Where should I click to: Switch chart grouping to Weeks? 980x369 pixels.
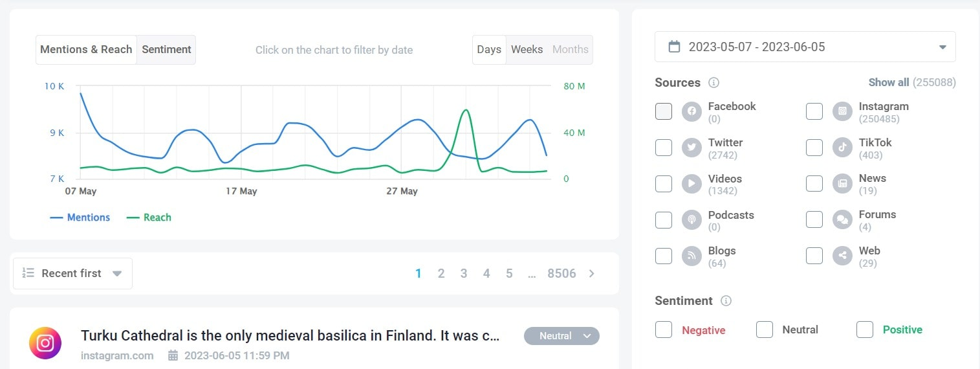(x=527, y=49)
